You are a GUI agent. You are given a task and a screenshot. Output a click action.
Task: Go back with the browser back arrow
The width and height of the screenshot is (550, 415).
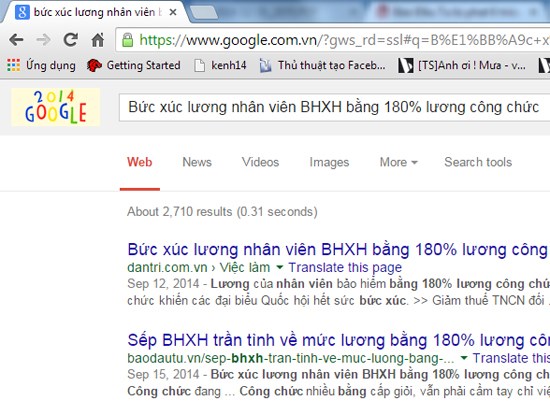click(x=16, y=40)
